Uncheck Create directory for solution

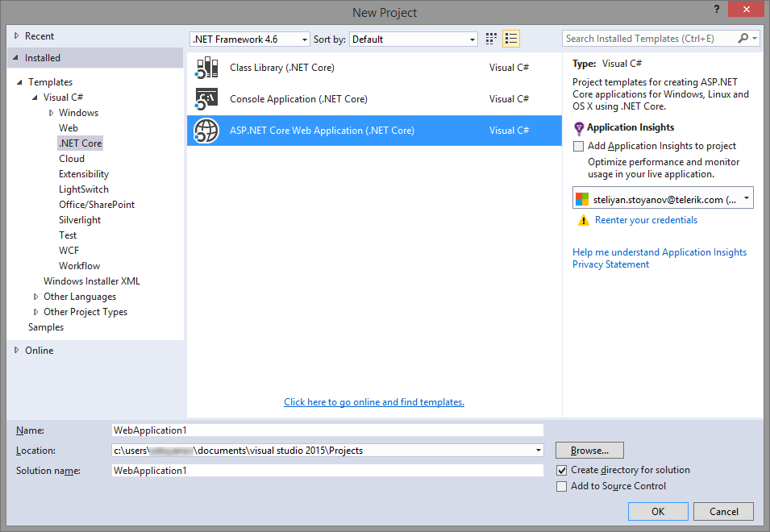pyautogui.click(x=561, y=470)
